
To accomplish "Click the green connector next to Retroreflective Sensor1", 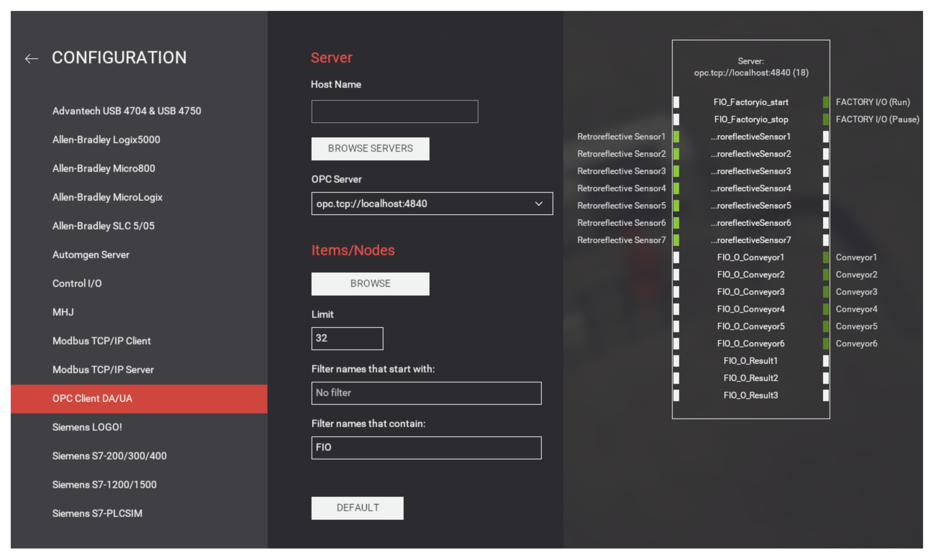I will pyautogui.click(x=676, y=137).
